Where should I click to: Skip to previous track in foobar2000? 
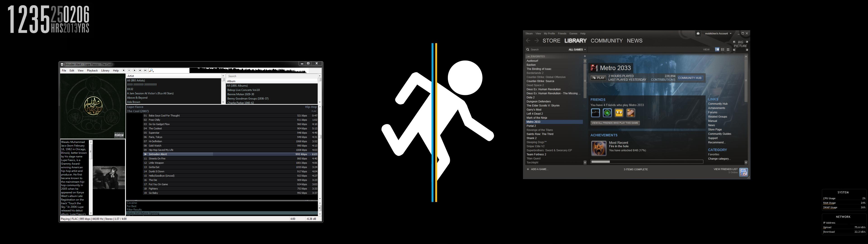(x=140, y=70)
